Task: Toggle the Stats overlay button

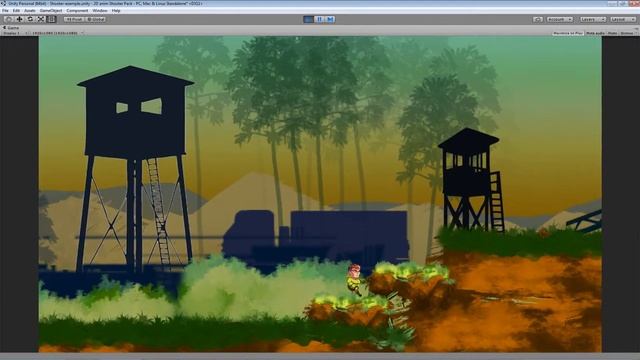Action: (x=612, y=33)
